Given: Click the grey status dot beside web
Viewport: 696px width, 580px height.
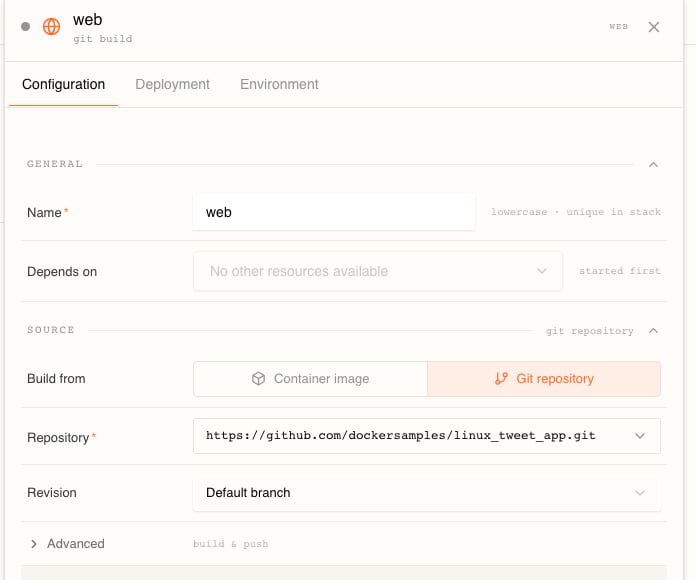Looking at the screenshot, I should click(x=25, y=27).
